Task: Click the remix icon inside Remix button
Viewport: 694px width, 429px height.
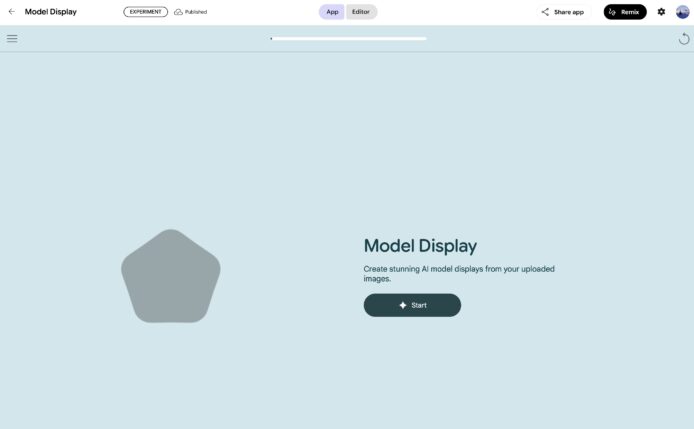Action: pos(613,12)
